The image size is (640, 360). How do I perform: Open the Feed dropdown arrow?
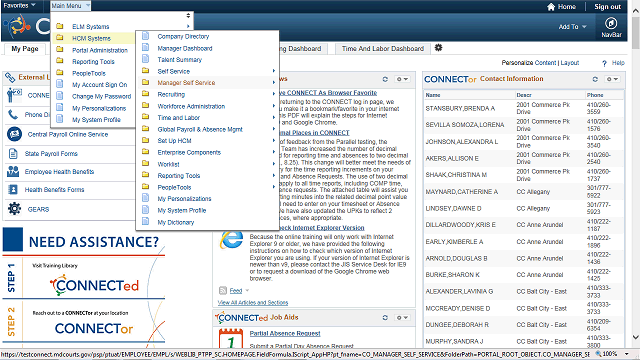click(x=247, y=290)
